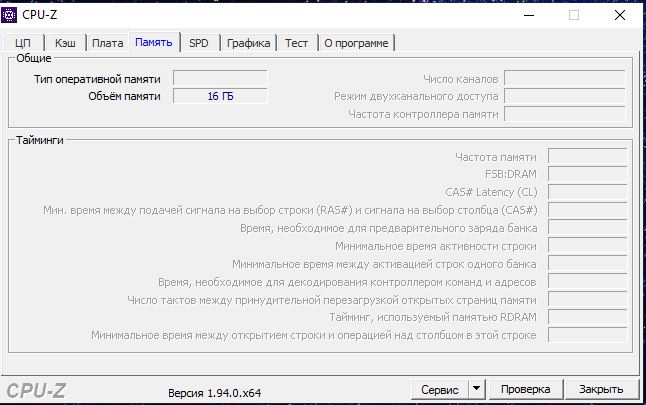
Task: Click the FSB:DRAM value field
Action: pyautogui.click(x=587, y=174)
